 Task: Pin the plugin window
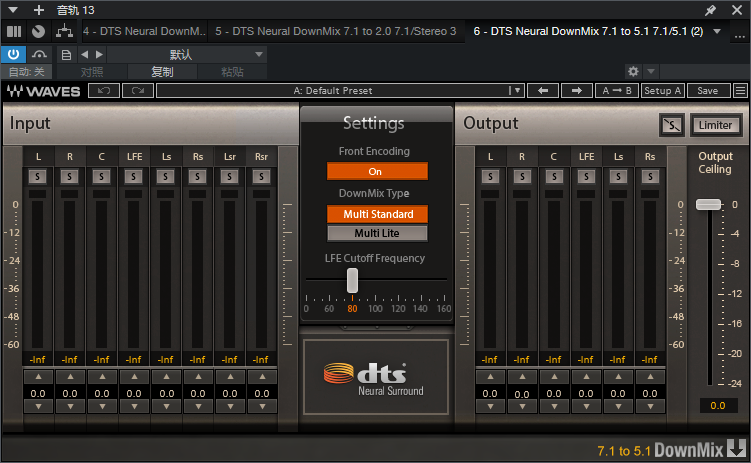point(710,10)
